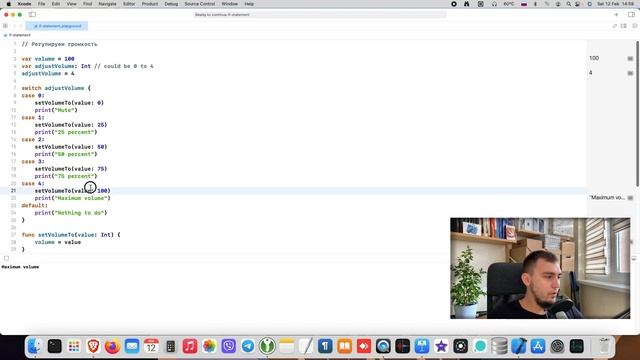Open the Navigate menu
640x360 pixels.
pos(107,4)
